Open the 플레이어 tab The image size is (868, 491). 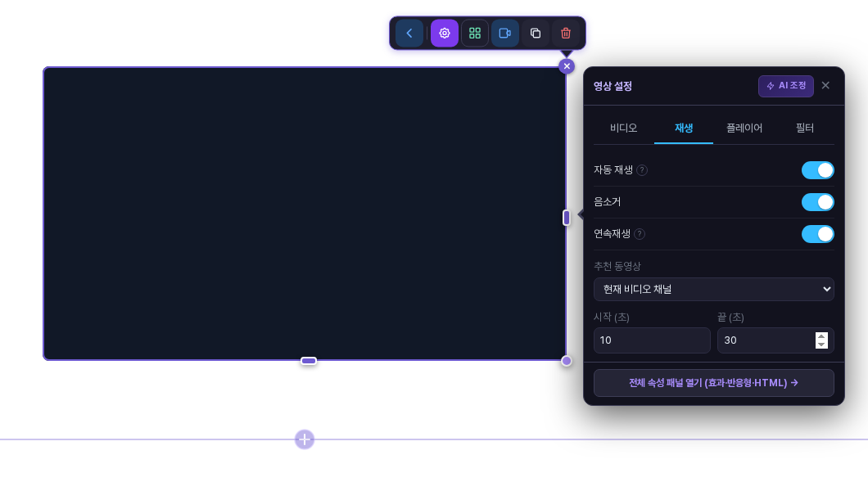point(744,128)
